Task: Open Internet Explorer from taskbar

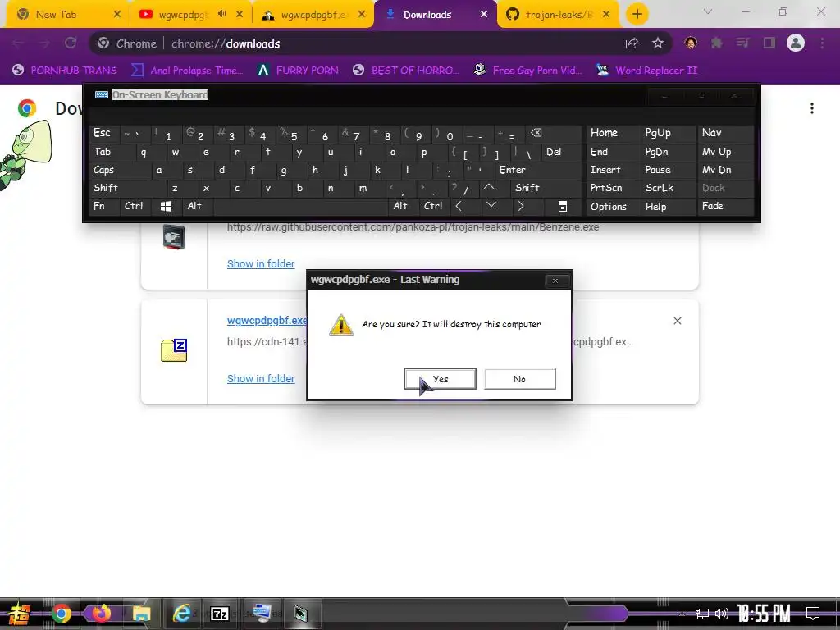Action: (181, 614)
